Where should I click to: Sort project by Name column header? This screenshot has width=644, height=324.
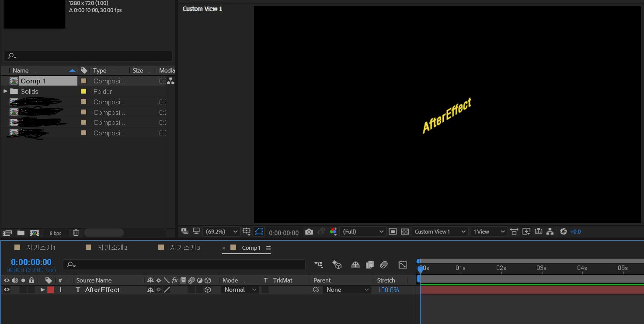click(21, 70)
